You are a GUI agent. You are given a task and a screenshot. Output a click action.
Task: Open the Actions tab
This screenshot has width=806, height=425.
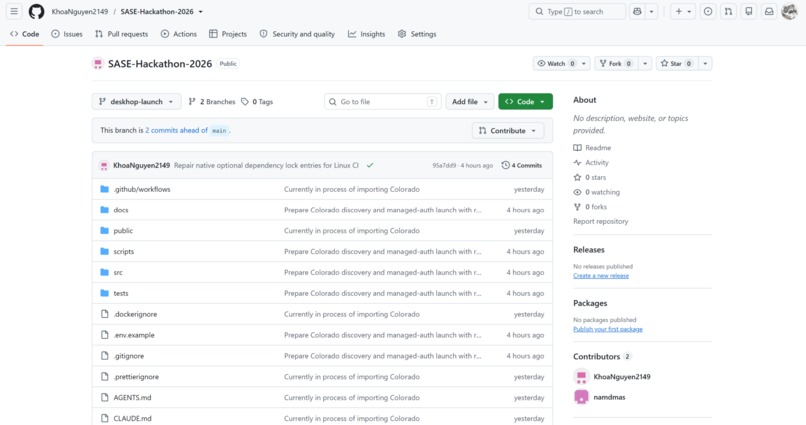(178, 34)
